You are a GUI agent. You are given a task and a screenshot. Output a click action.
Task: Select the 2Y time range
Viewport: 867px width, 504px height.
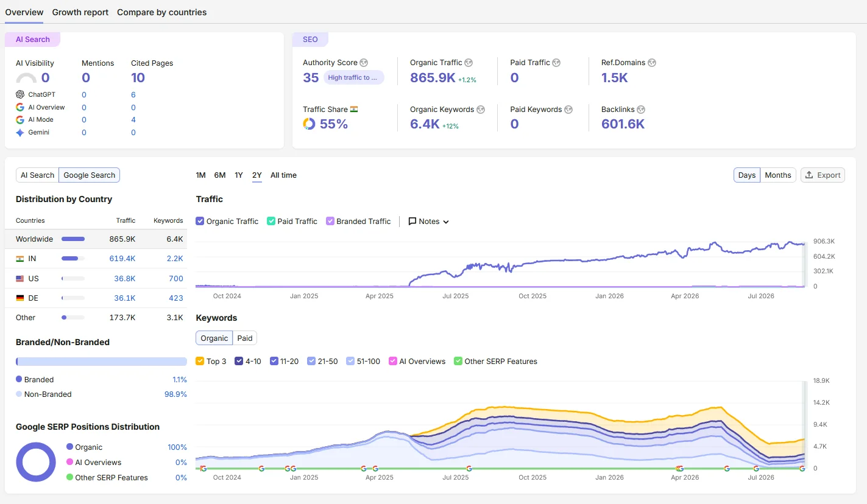[257, 175]
